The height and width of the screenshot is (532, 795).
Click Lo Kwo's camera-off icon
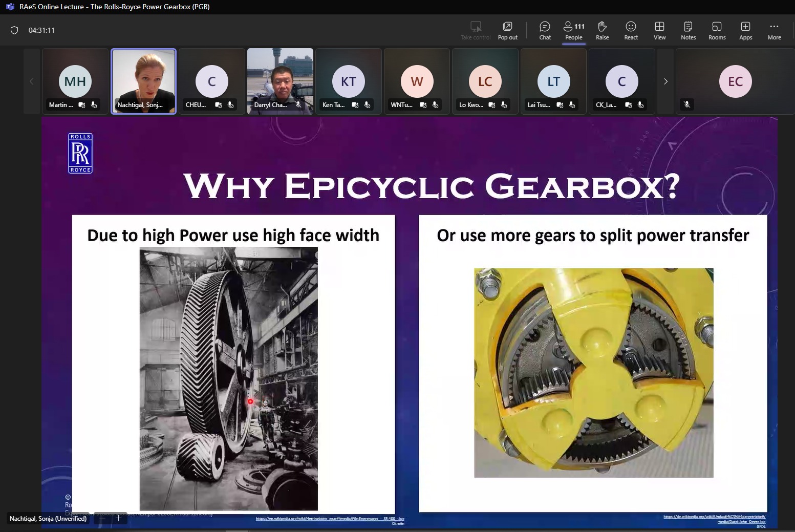click(x=492, y=104)
